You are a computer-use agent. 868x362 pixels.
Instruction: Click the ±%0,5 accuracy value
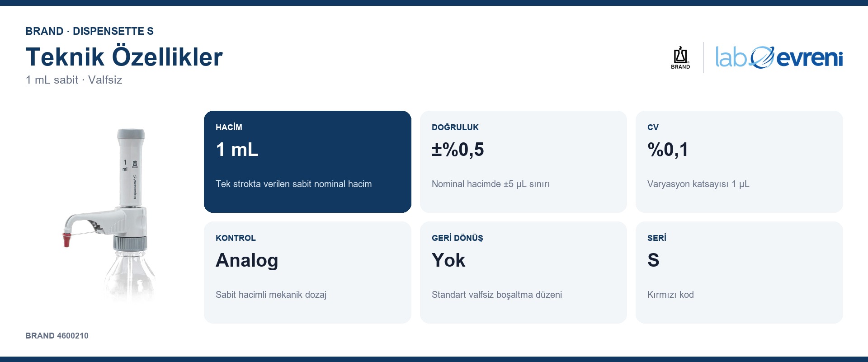458,150
